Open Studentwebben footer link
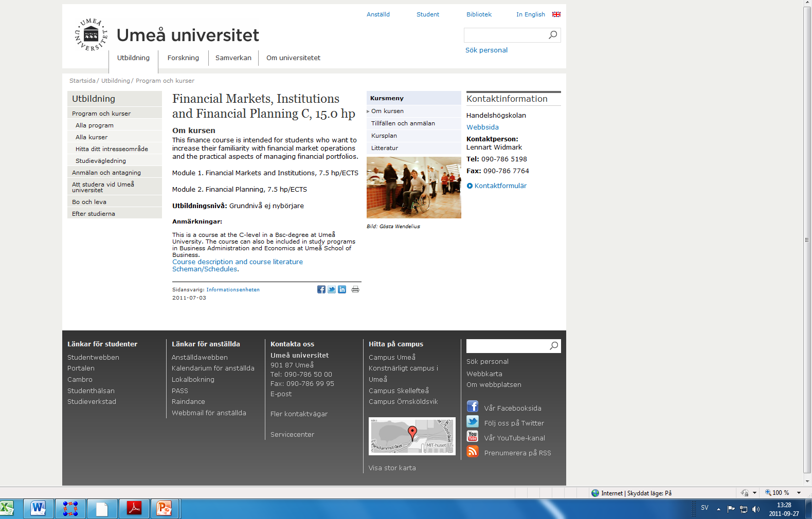This screenshot has width=812, height=519. (93, 358)
